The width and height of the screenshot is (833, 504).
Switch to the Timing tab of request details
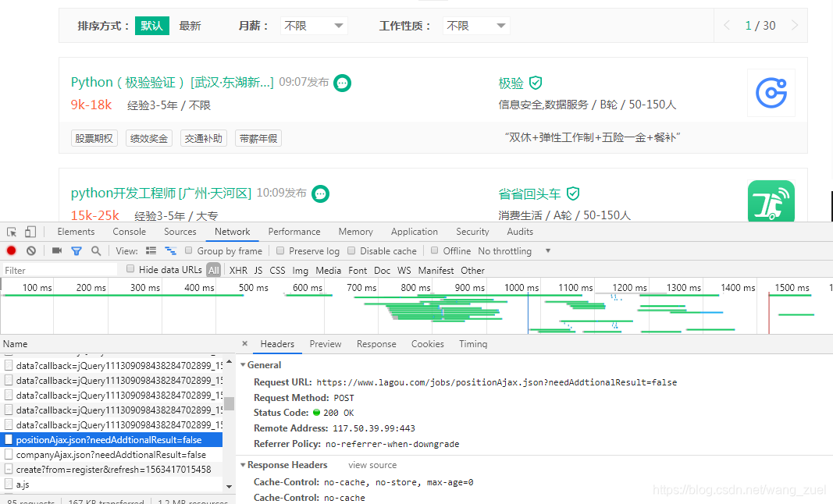coord(473,343)
